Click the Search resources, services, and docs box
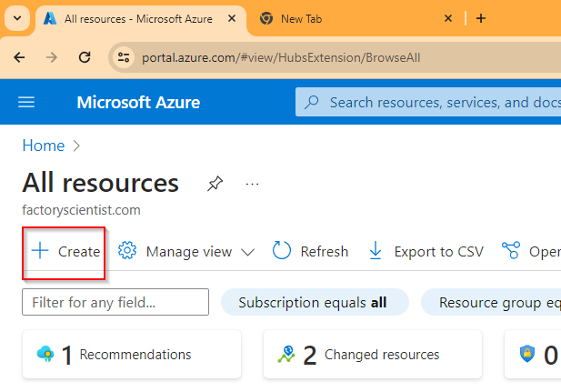The height and width of the screenshot is (392, 561). tap(428, 103)
